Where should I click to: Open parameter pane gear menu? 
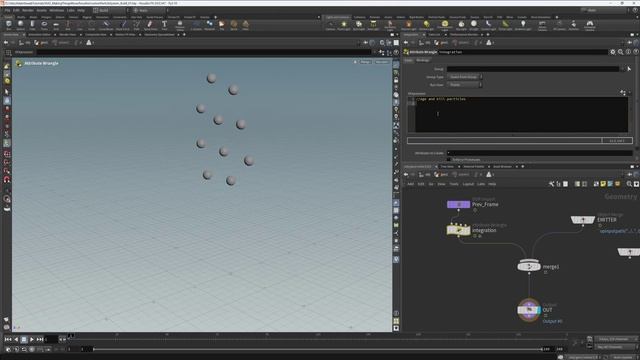click(613, 52)
